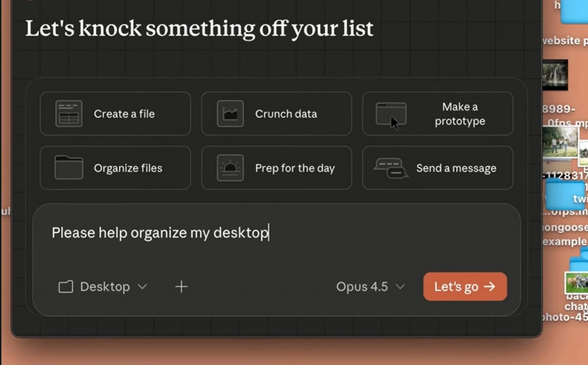Click the sunrise icon on Prep for the day
Screen dimensions: 588x365
(230, 168)
